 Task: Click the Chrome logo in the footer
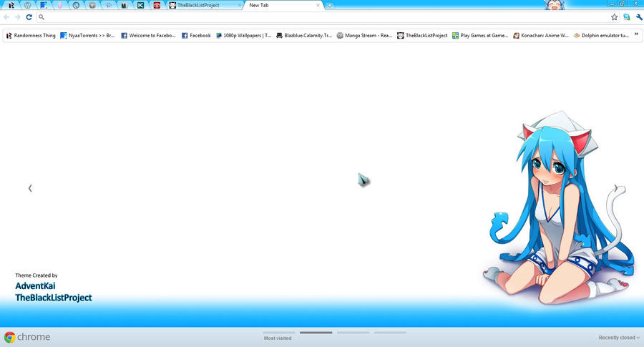[x=27, y=337]
